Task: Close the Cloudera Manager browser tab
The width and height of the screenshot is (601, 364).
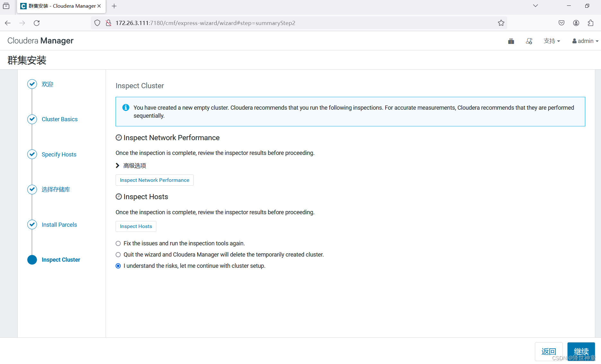Action: coord(99,6)
